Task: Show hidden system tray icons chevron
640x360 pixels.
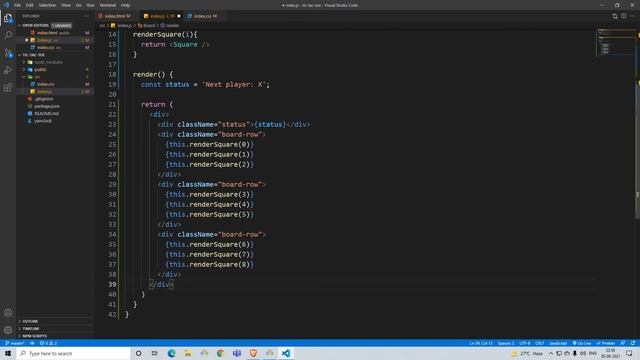Action: pos(551,353)
